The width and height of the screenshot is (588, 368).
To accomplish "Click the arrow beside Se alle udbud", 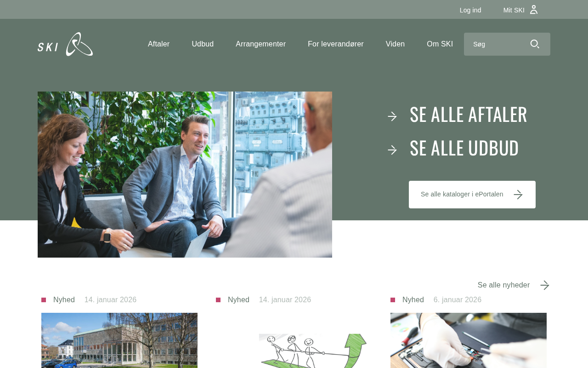I will tap(392, 150).
